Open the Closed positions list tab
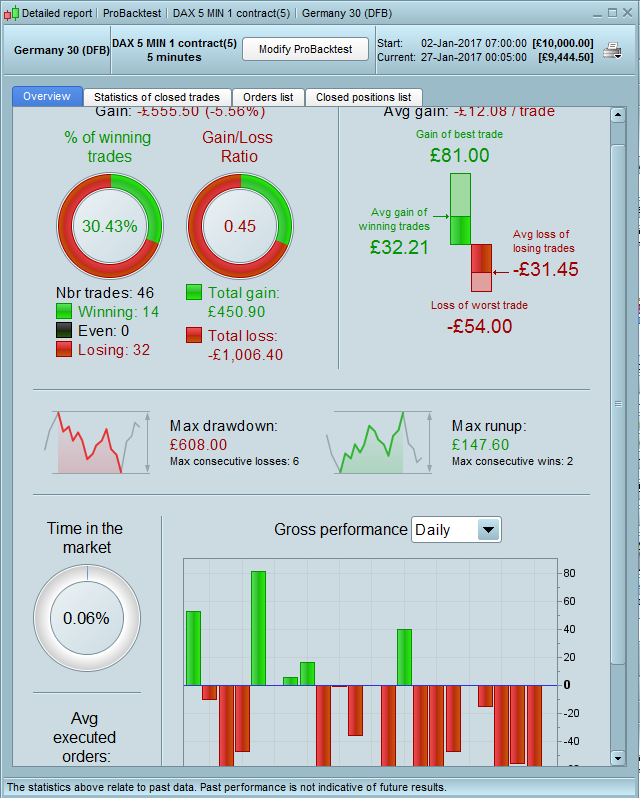Screen dimensions: 640x798 pos(363,97)
